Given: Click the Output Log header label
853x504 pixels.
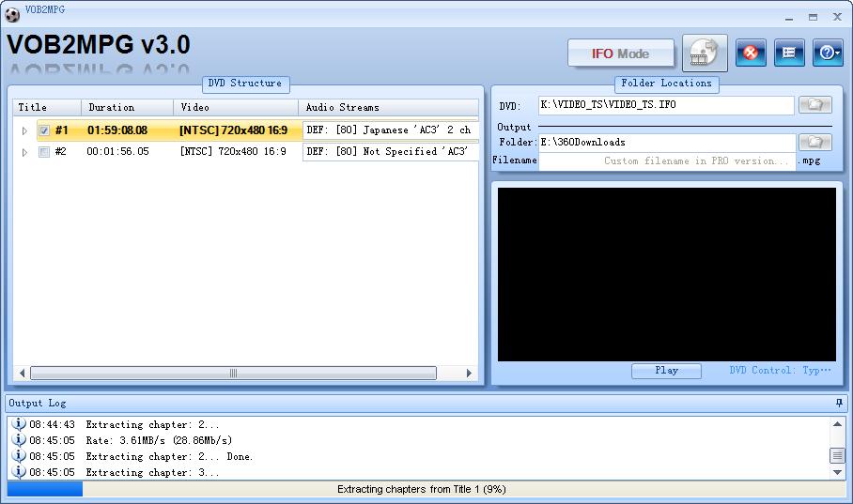Looking at the screenshot, I should tap(38, 403).
